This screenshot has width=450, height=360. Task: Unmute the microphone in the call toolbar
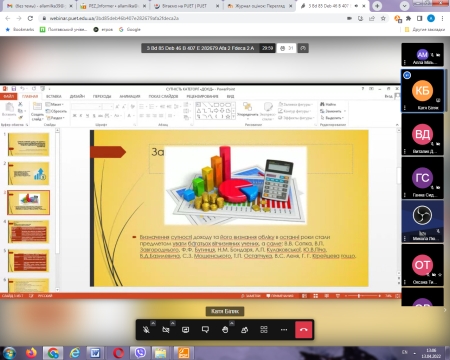(x=146, y=330)
